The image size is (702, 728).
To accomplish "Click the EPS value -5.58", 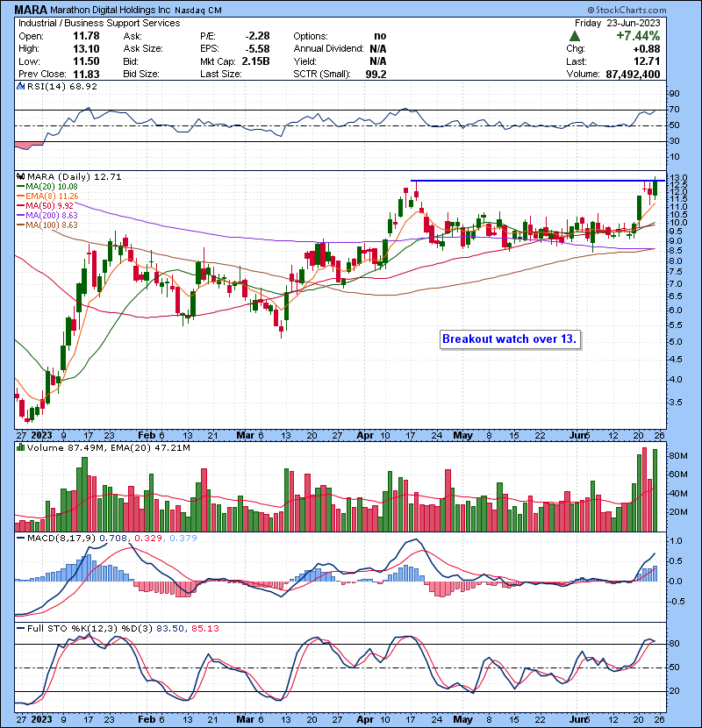I will [x=257, y=49].
